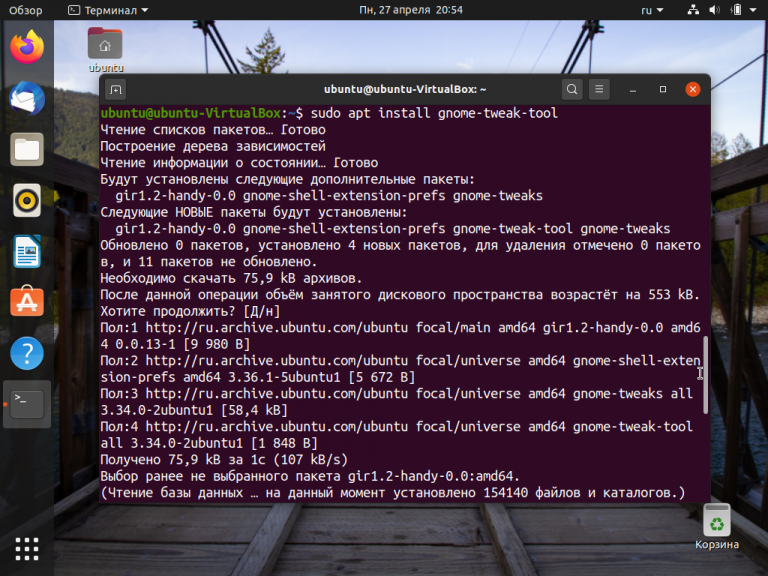Launch Rhythmbox music player

pos(27,200)
